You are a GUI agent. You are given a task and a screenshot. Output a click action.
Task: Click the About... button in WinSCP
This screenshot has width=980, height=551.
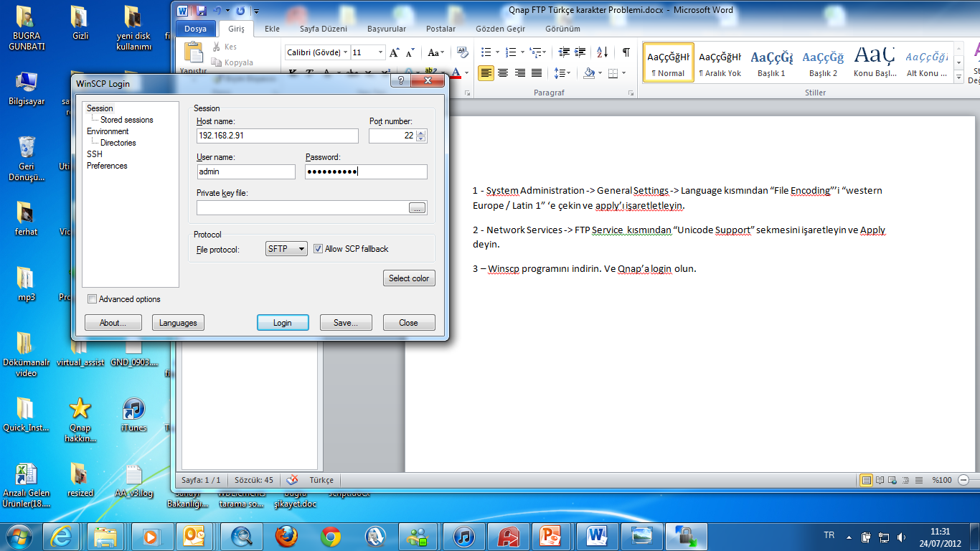(x=113, y=323)
